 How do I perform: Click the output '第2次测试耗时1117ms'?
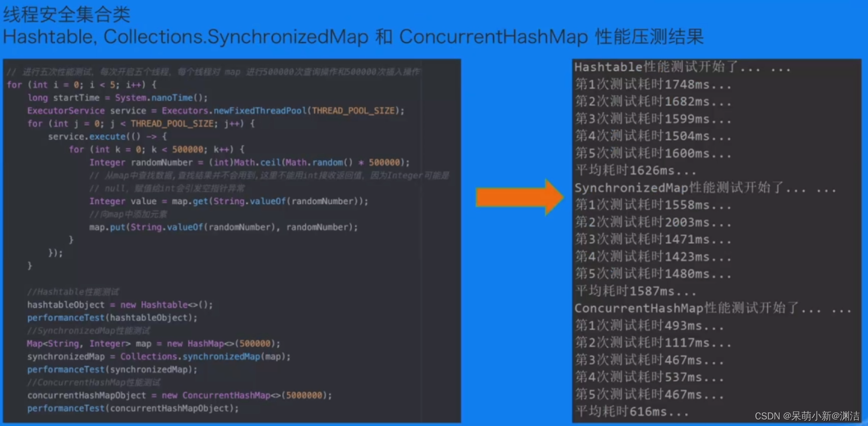click(653, 343)
